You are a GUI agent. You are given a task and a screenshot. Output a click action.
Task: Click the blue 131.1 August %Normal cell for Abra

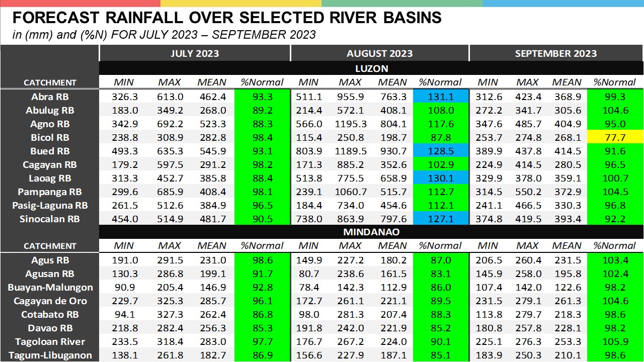pos(440,97)
